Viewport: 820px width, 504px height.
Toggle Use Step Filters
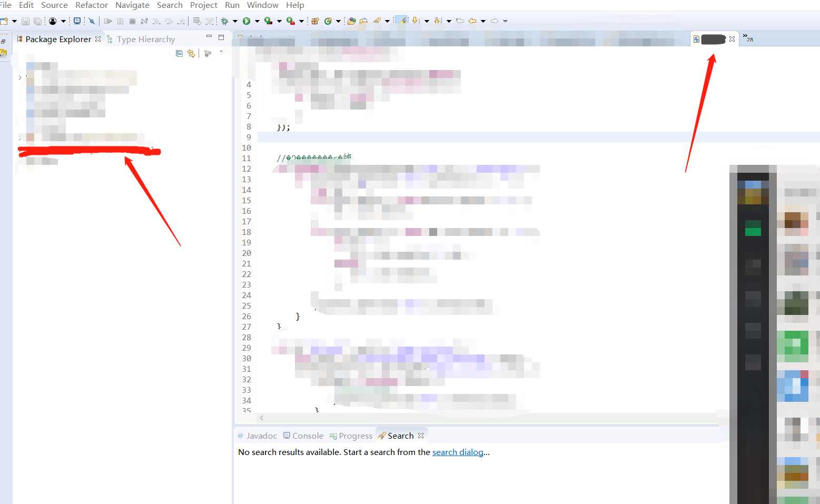(x=209, y=21)
